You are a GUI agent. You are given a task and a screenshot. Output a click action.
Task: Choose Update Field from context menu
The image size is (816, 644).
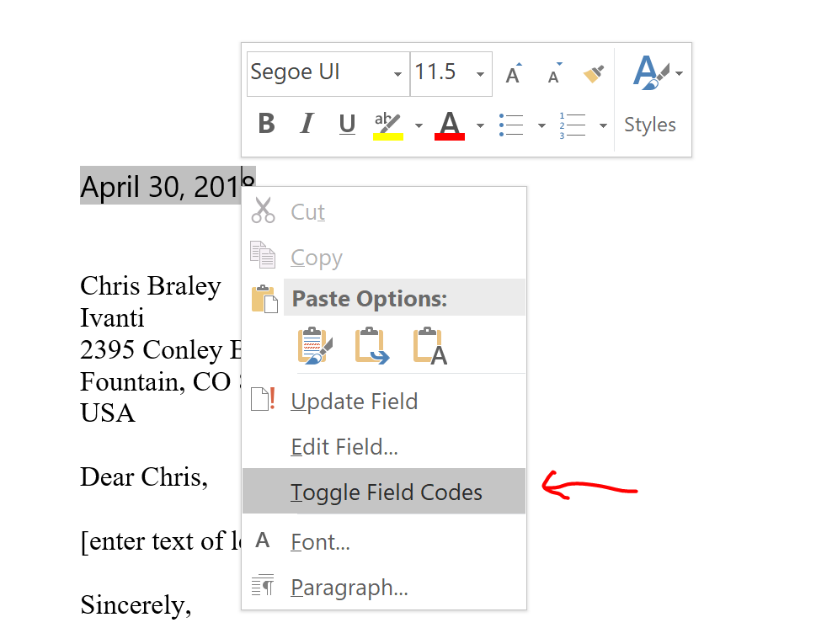[x=354, y=402]
